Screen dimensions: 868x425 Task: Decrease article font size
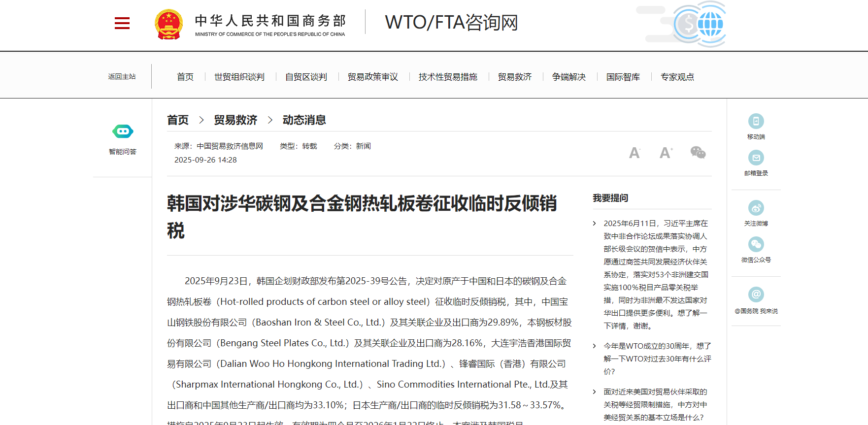point(634,153)
